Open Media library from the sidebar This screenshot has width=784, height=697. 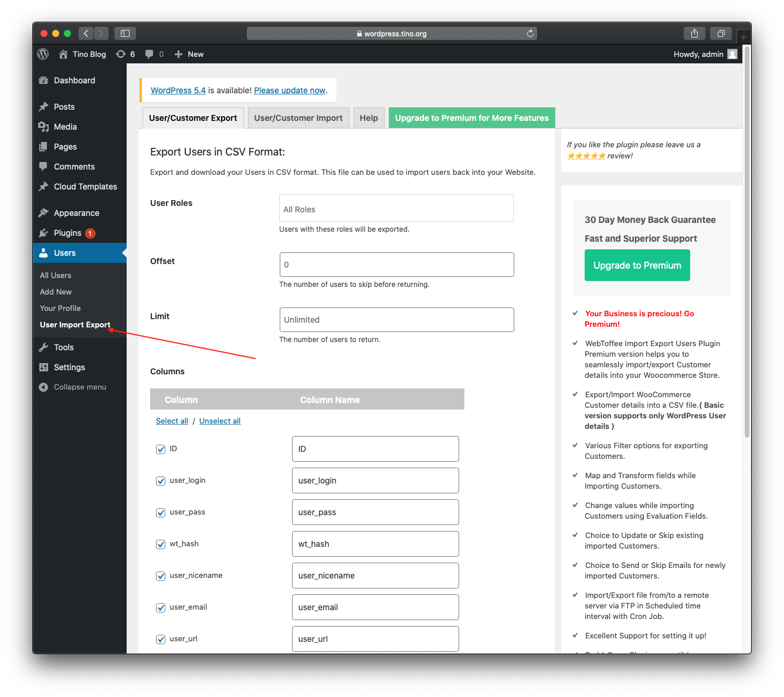(65, 127)
